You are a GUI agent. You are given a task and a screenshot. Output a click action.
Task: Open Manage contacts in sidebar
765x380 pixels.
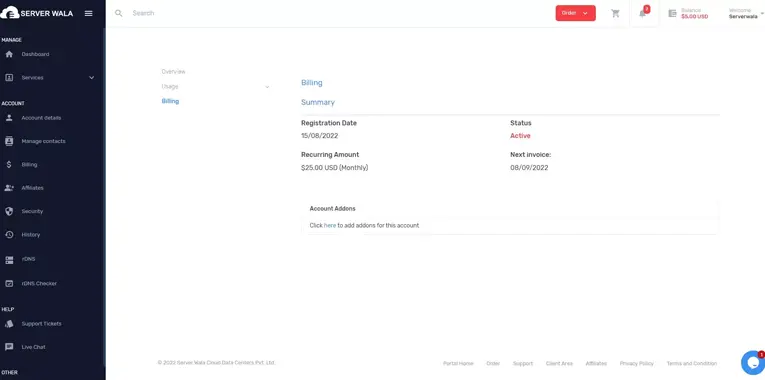click(x=43, y=141)
